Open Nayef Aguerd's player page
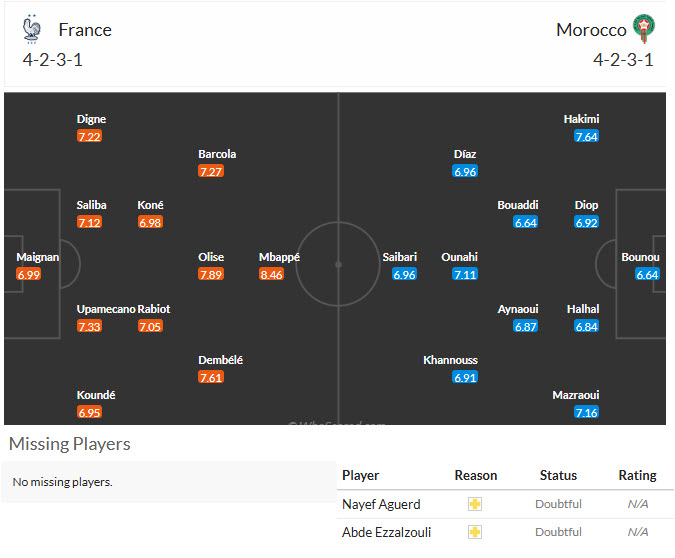This screenshot has height=558, width=675. point(381,504)
